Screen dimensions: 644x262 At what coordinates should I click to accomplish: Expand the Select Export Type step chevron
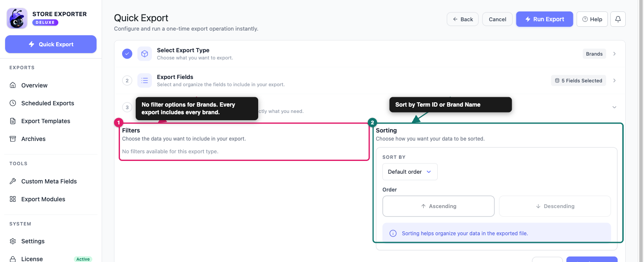tap(614, 54)
